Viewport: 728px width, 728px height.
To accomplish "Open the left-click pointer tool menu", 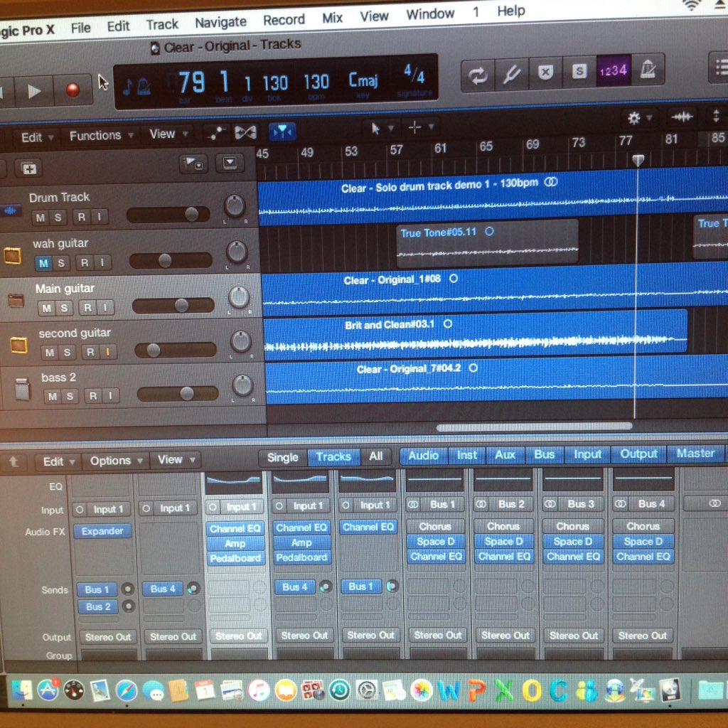I will click(382, 128).
